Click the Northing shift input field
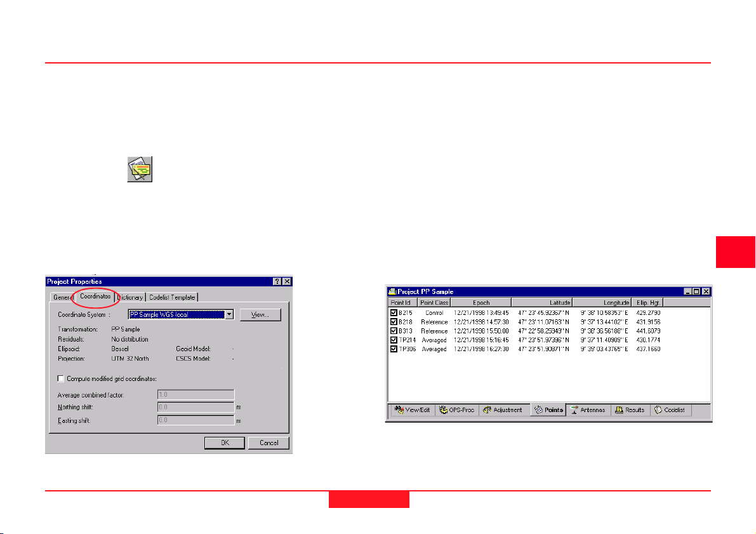This screenshot has width=756, height=534. tap(196, 407)
